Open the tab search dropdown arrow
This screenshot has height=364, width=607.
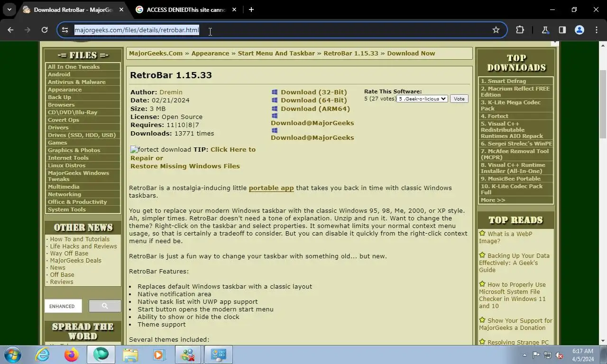point(9,9)
